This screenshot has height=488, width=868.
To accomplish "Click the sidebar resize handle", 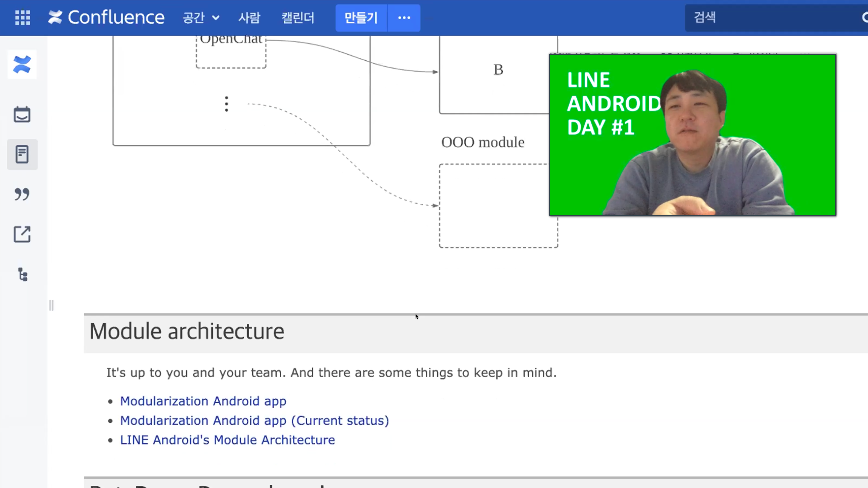I will tap(51, 305).
